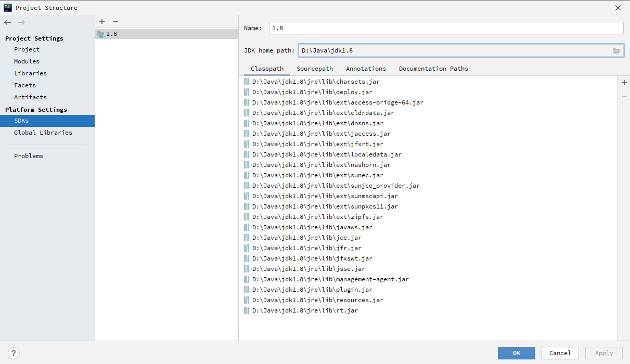
Task: Select jfr.jar classpath entry
Action: tap(428, 248)
